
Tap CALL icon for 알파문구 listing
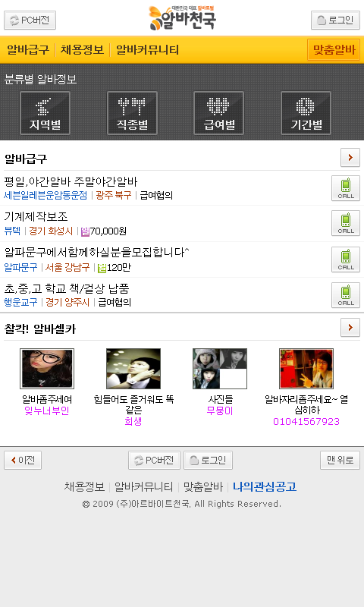pos(346,259)
